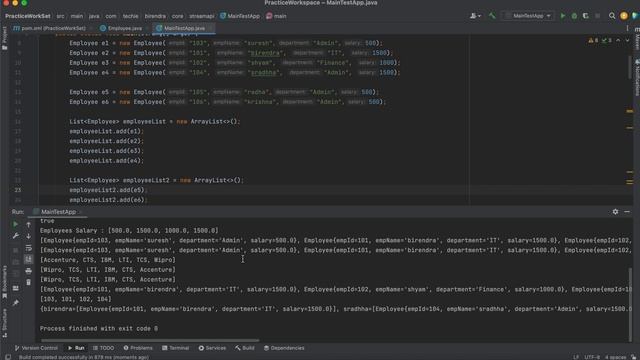Viewport: 640px width, 360px height.
Task: Open the Notifications sidebar panel
Action: coord(637,78)
